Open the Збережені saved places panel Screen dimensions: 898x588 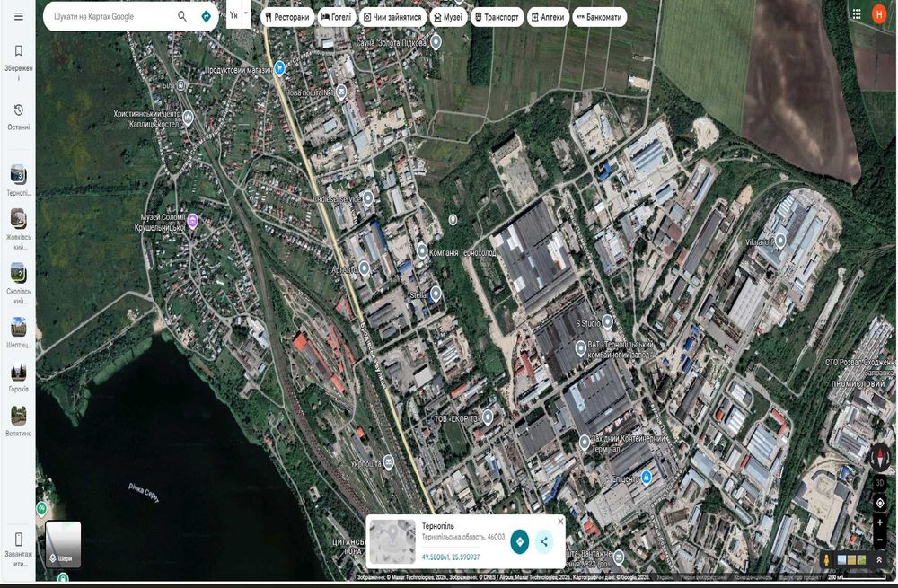pos(18,63)
